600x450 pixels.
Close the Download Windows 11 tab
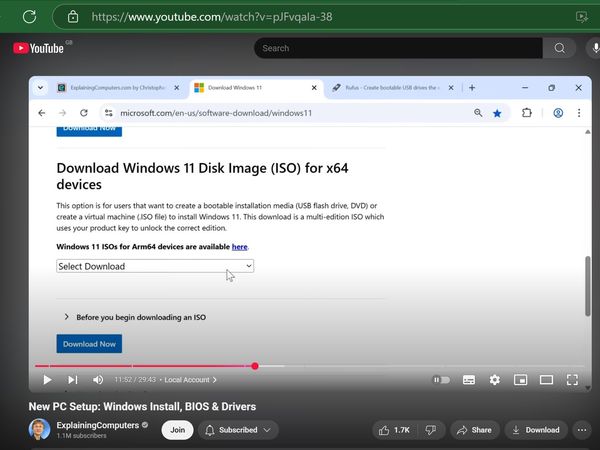[314, 88]
